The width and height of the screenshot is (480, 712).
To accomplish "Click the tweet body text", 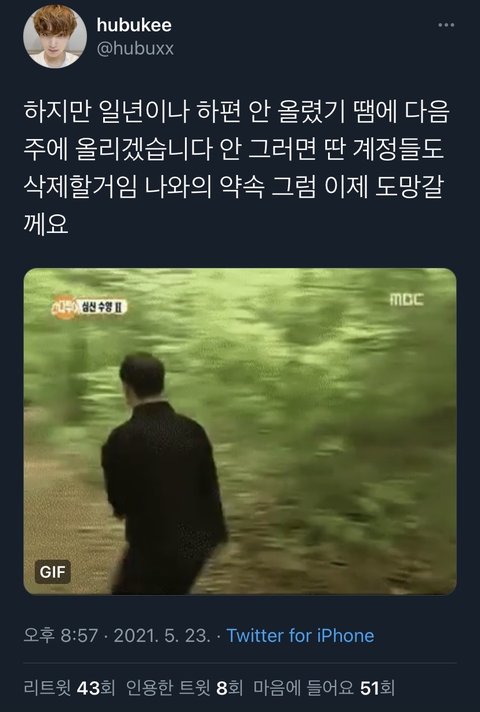I will click(x=236, y=168).
